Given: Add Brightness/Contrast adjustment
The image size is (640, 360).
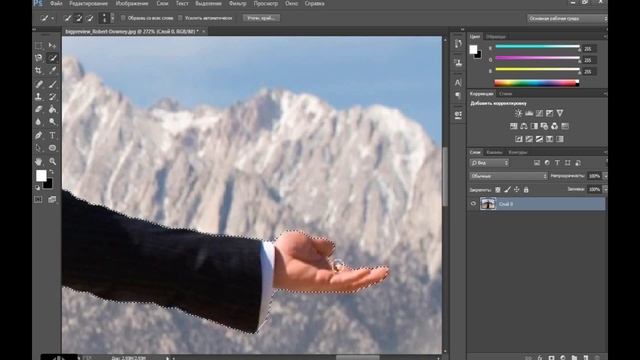Looking at the screenshot, I should click(x=518, y=113).
